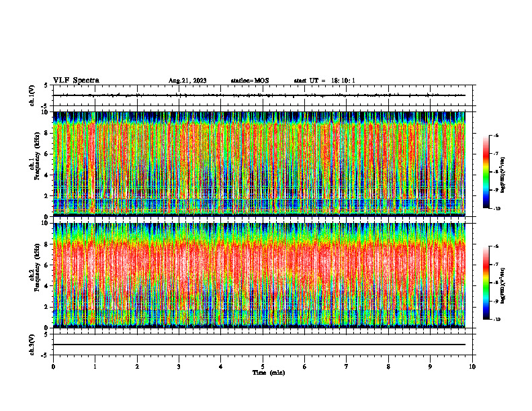Click time axis tick label "3"
The width and height of the screenshot is (532, 411).
[x=179, y=367]
